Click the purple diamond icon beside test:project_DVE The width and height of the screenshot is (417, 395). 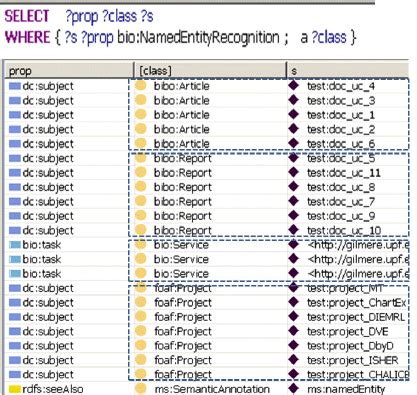coord(293,331)
